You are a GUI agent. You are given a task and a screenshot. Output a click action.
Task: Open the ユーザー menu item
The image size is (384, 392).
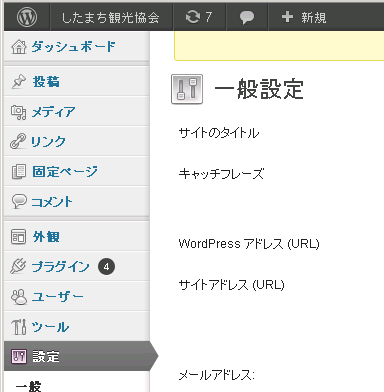point(57,297)
